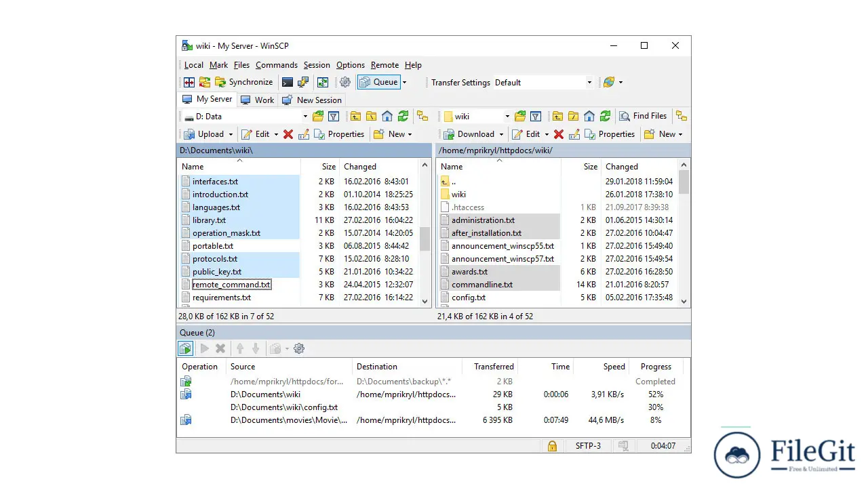
Task: Click the Keep Remote Directory up to Date icon
Action: click(x=323, y=82)
